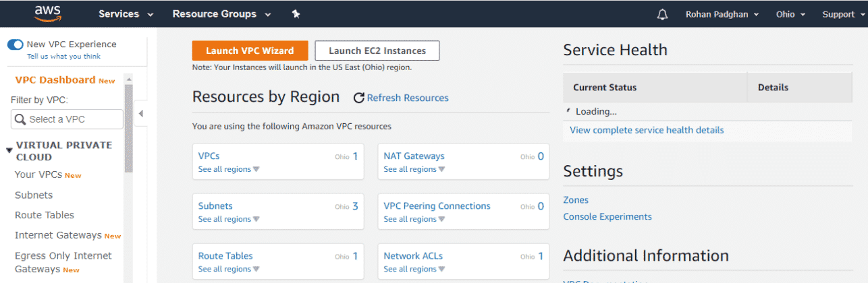Click the pin shortcut icon in navbar
Viewport: 868px width, 283px height.
[296, 14]
